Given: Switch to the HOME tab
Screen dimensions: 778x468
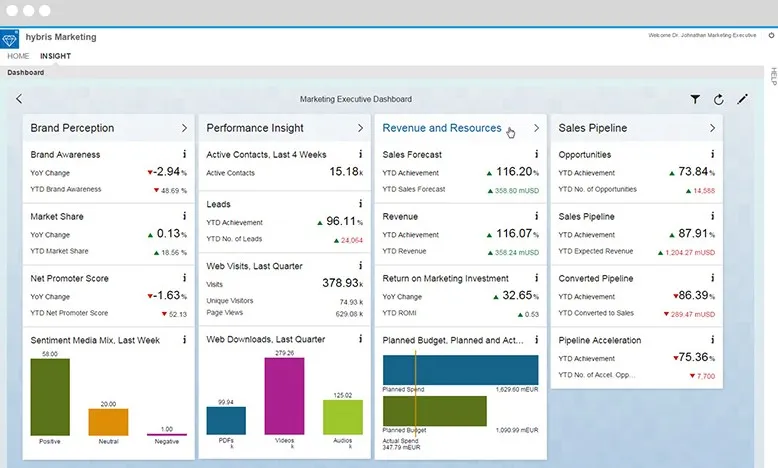Looking at the screenshot, I should pyautogui.click(x=18, y=56).
